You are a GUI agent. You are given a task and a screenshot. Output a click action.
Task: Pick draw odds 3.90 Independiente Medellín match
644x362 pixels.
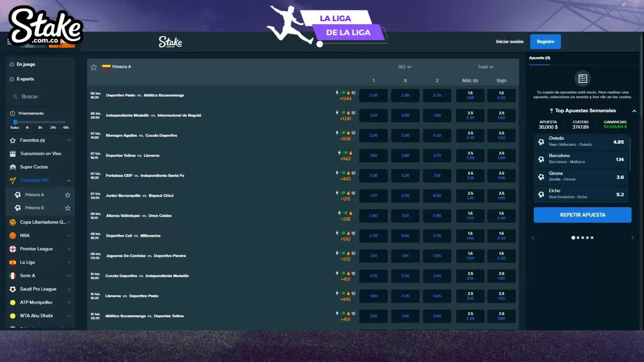point(405,115)
